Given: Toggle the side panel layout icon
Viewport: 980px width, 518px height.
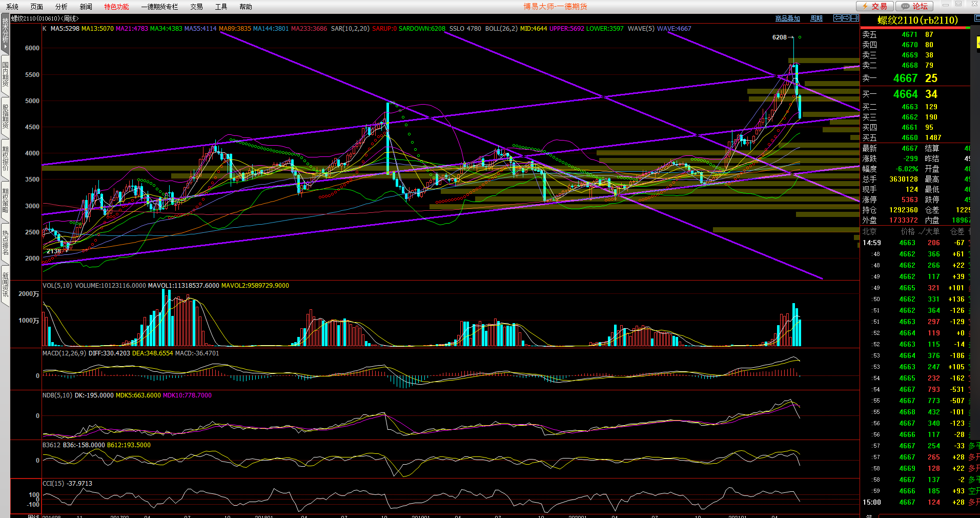Looking at the screenshot, I should click(855, 18).
